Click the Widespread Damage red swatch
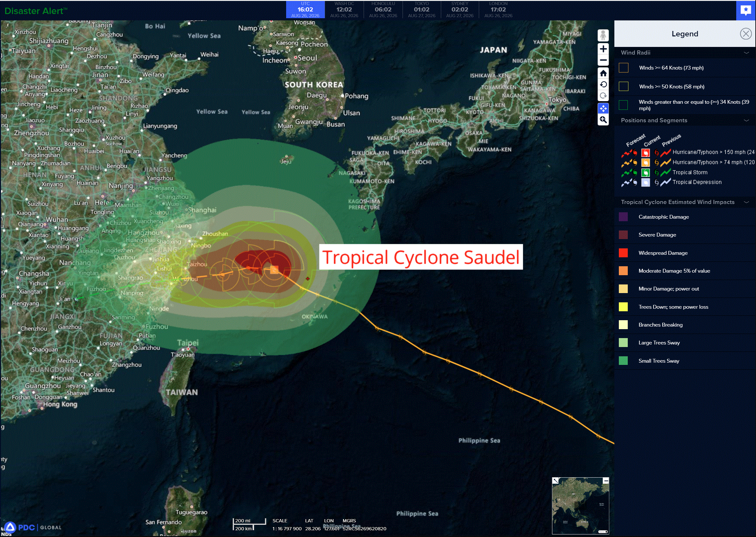Image resolution: width=756 pixels, height=537 pixels. pos(623,253)
